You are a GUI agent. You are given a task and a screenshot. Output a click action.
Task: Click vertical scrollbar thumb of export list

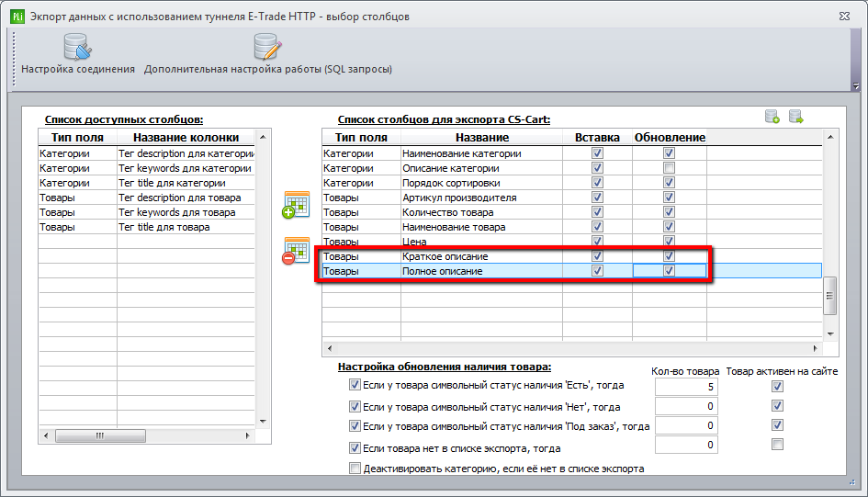click(x=829, y=296)
